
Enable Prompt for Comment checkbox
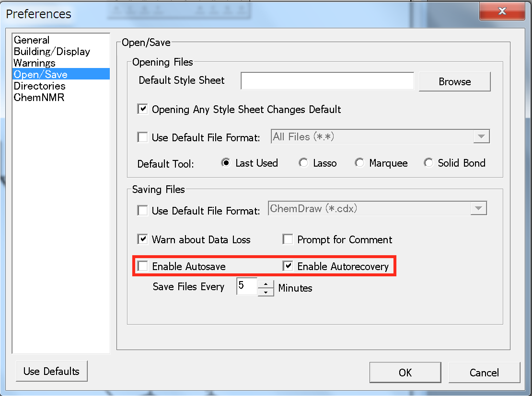click(288, 239)
